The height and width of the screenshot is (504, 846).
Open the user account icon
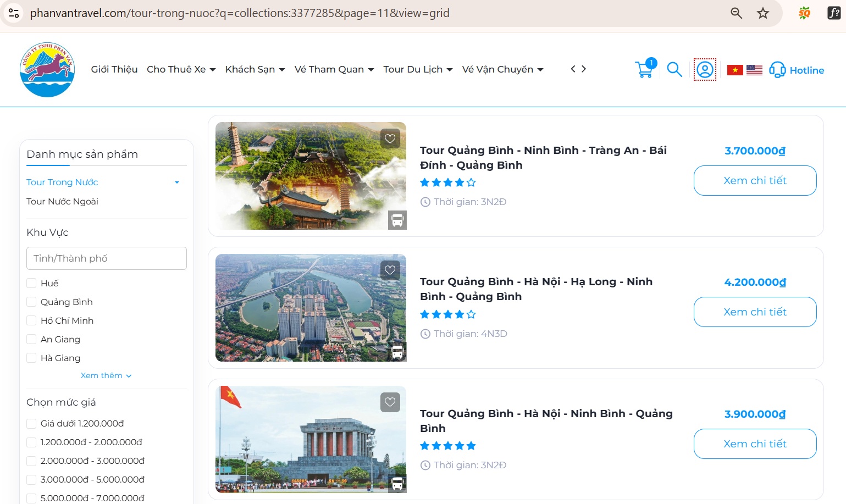tap(705, 70)
